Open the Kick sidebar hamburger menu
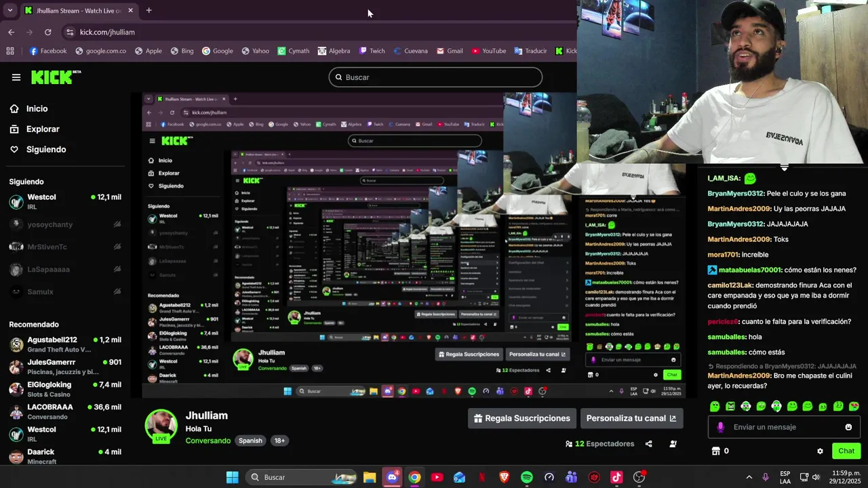868x488 pixels. click(16, 77)
